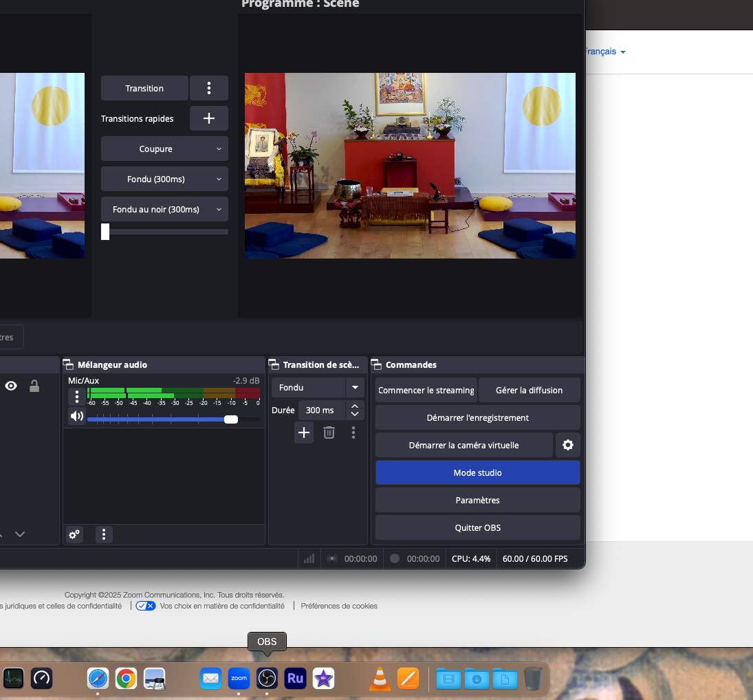This screenshot has height=700, width=753.
Task: Mute the Mic/Aux speaker icon
Action: click(77, 416)
